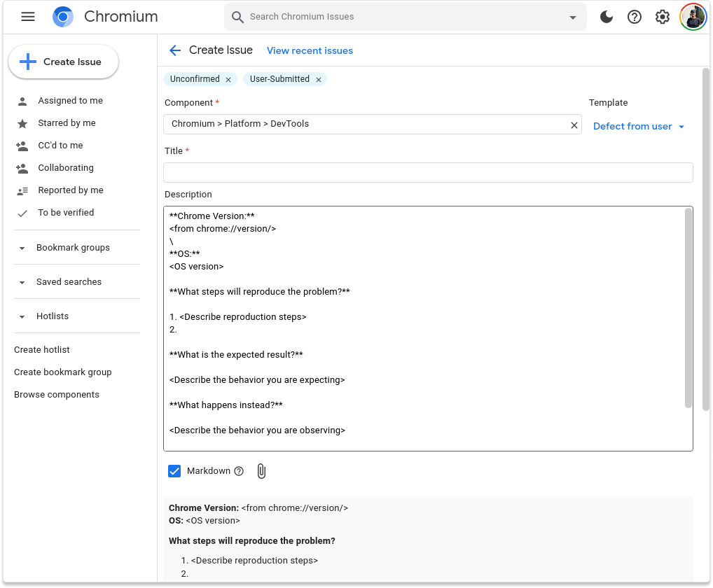Expand the search options dropdown arrow

tap(573, 17)
